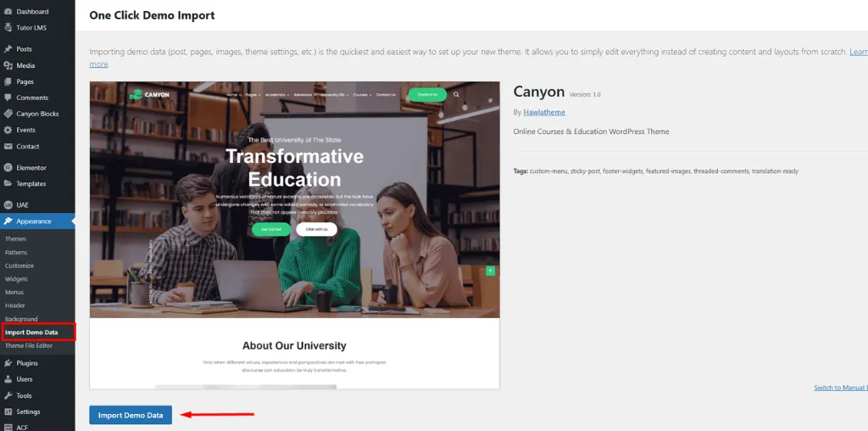
Task: Follow the Hawlatheme author link
Action: (544, 112)
